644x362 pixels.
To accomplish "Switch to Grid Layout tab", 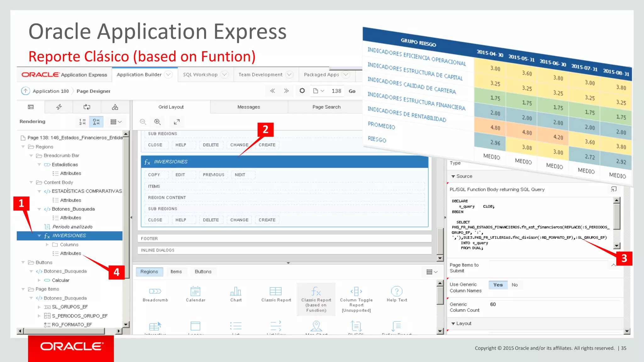I will click(171, 107).
